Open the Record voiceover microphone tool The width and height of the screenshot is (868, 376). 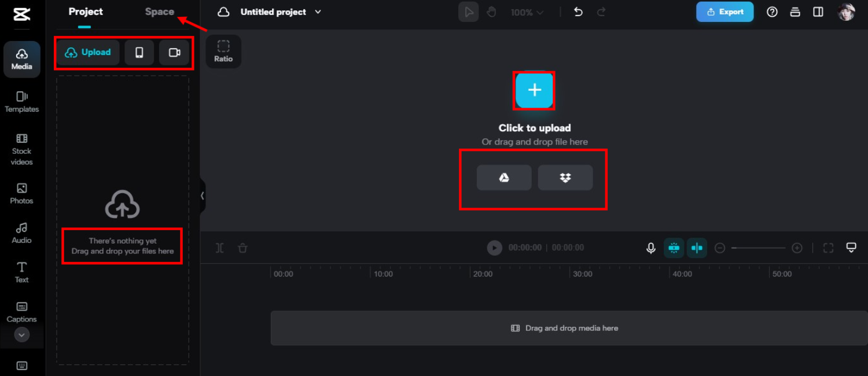pyautogui.click(x=650, y=248)
